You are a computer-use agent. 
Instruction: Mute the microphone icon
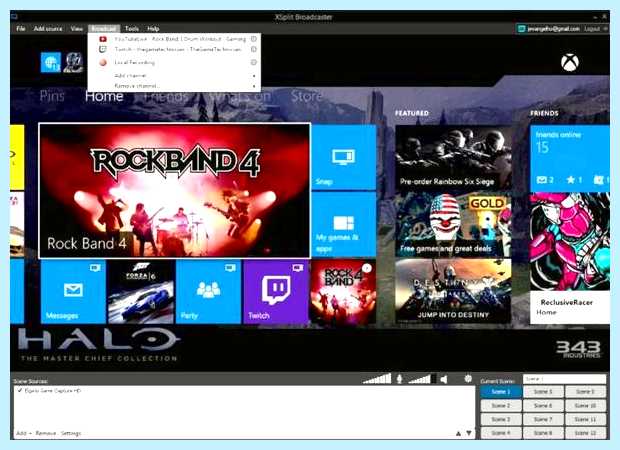point(399,379)
